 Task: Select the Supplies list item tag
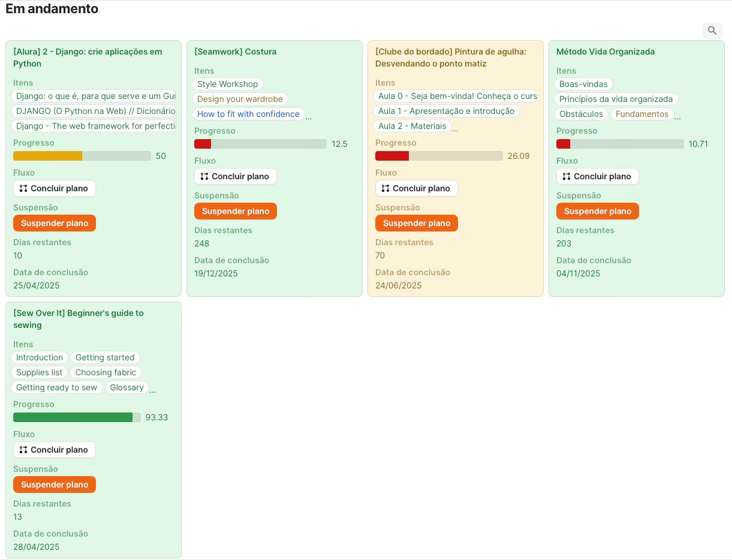[40, 372]
